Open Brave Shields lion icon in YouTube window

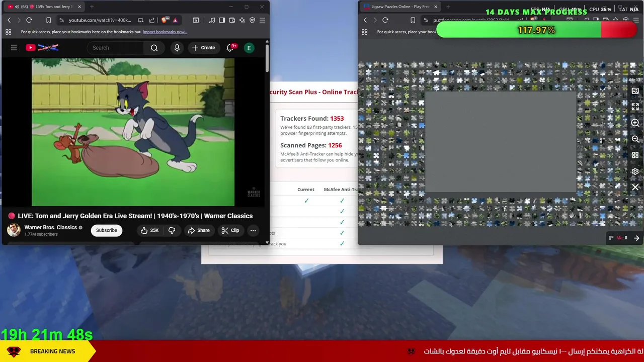point(164,20)
